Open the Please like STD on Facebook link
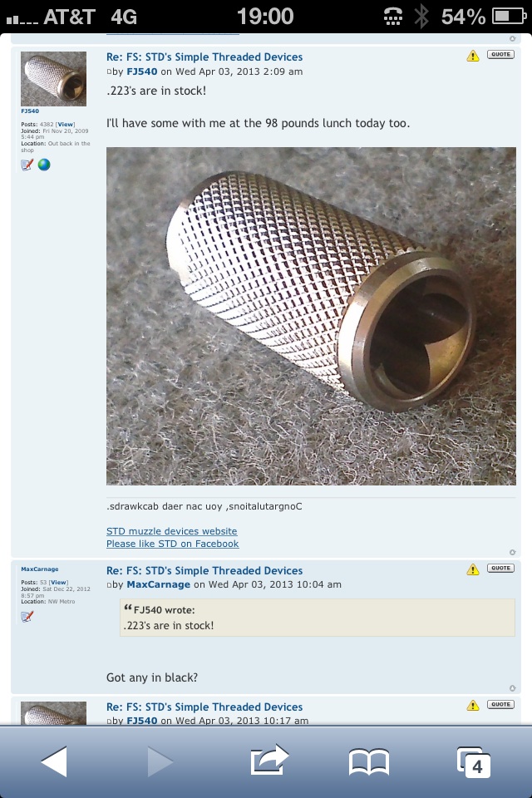This screenshot has height=798, width=532. pyautogui.click(x=173, y=544)
